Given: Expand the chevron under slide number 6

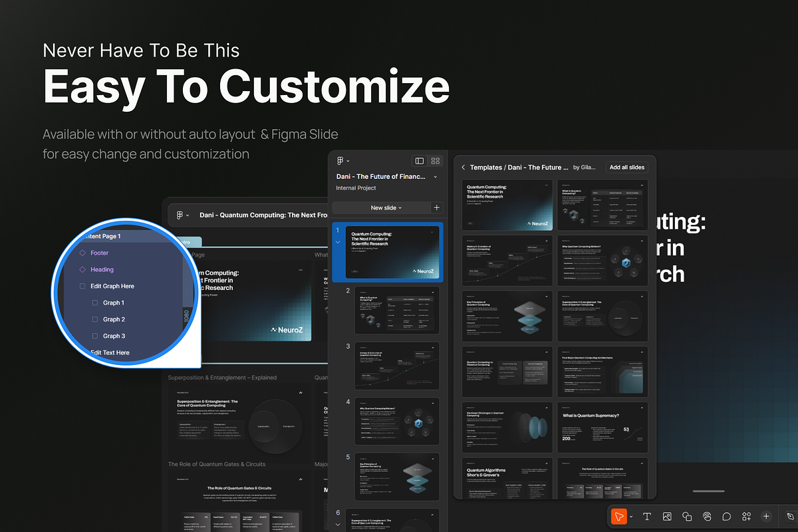Looking at the screenshot, I should pyautogui.click(x=338, y=524).
